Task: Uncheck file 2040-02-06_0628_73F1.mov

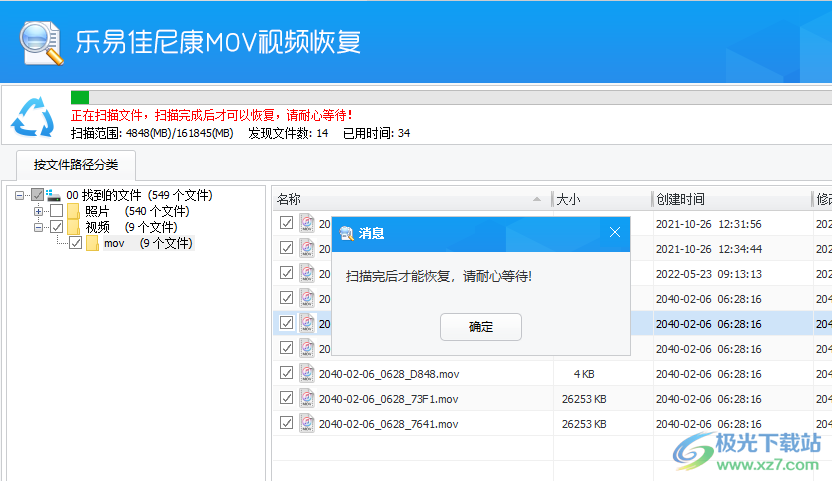Action: pyautogui.click(x=287, y=398)
